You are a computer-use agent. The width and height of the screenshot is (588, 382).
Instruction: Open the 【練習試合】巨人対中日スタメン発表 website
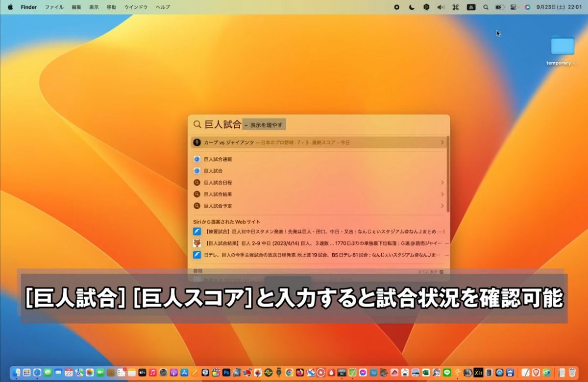(319, 231)
